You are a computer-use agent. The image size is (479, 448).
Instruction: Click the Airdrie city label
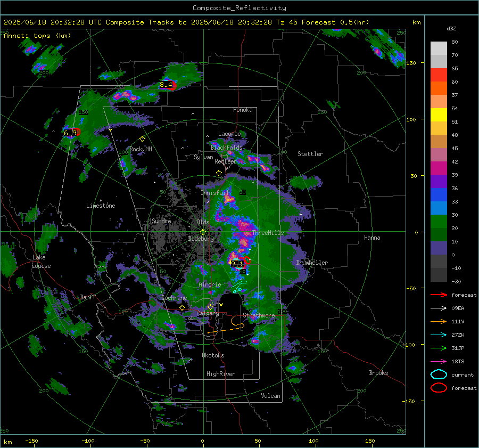(210, 284)
